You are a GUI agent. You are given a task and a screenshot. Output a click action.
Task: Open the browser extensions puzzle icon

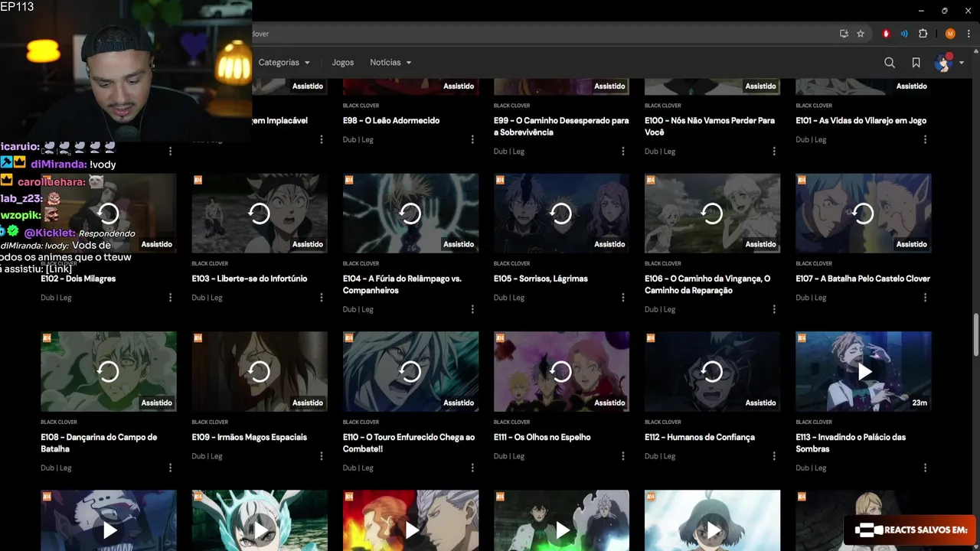tap(923, 34)
